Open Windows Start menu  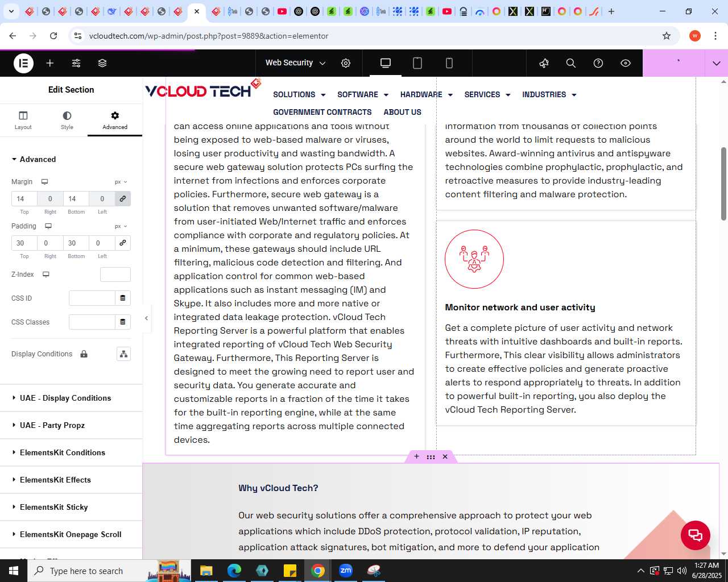click(14, 571)
